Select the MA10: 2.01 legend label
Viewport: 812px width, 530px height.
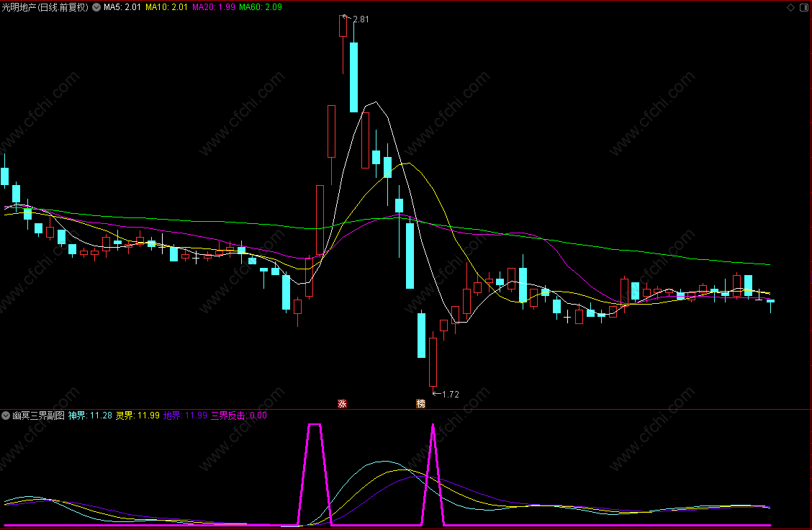point(166,7)
